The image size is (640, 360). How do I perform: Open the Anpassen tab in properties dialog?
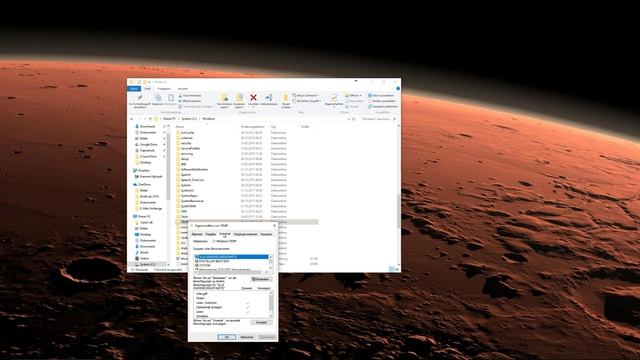pyautogui.click(x=266, y=234)
